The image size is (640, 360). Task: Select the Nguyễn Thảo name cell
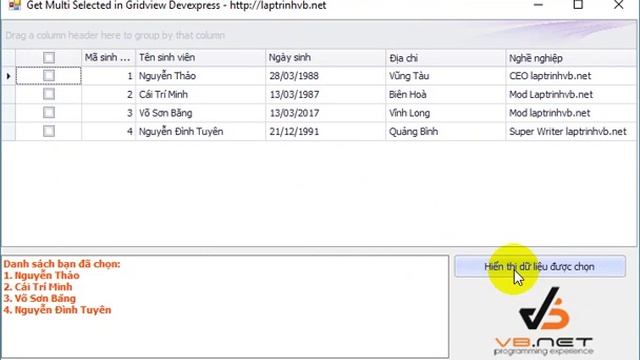(x=200, y=76)
